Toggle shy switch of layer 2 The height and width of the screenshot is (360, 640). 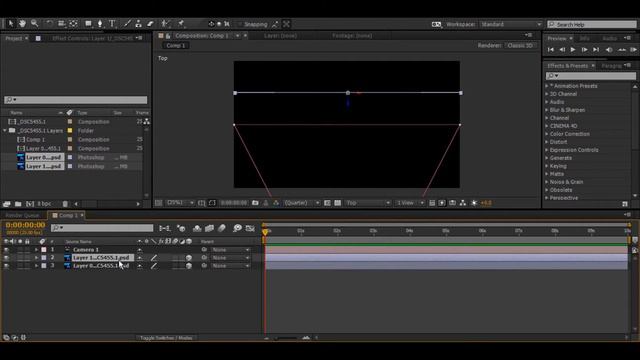(140, 258)
